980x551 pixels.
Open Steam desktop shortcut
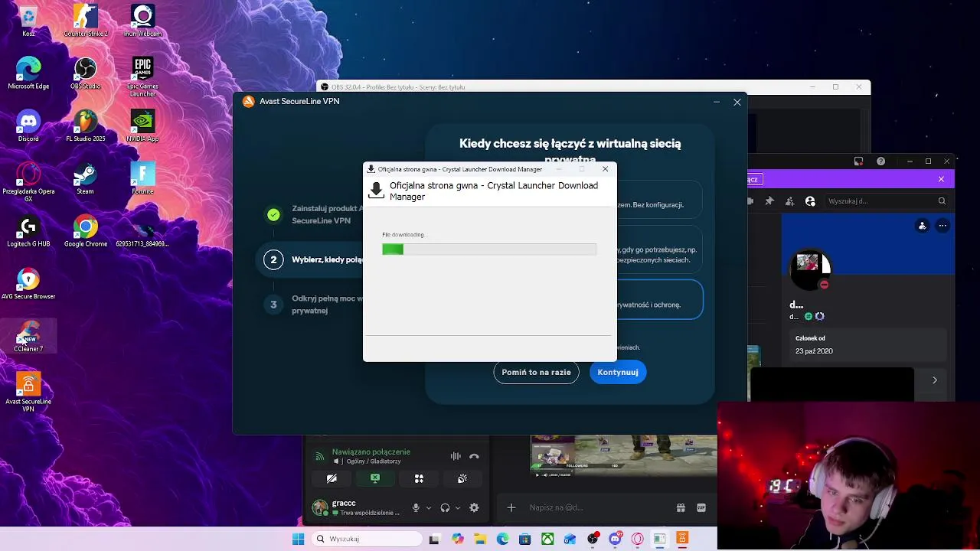85,178
